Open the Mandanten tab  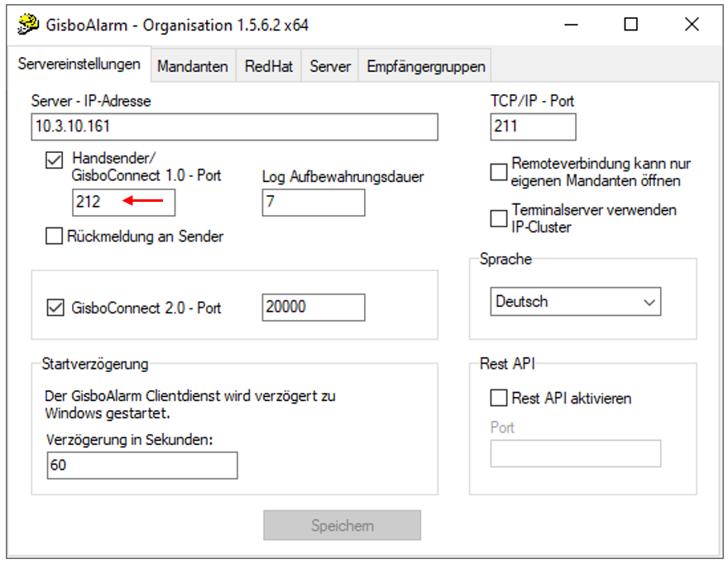(193, 66)
